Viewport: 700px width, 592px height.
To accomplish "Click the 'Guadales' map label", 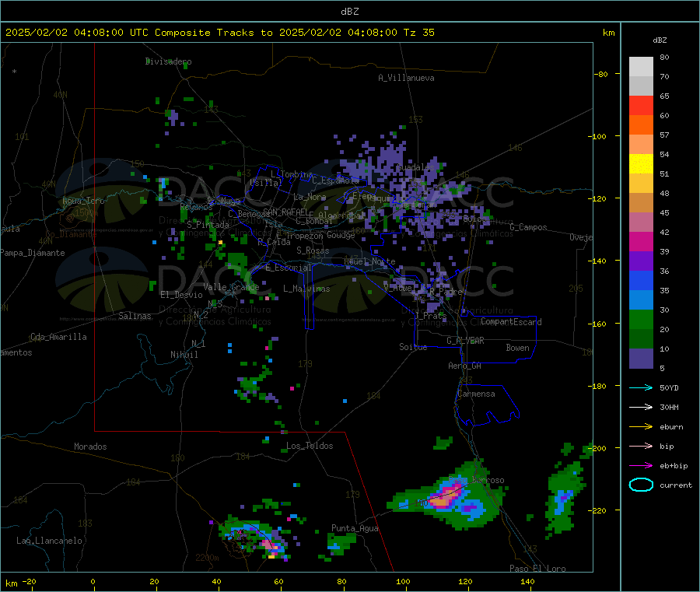I will pos(415,167).
